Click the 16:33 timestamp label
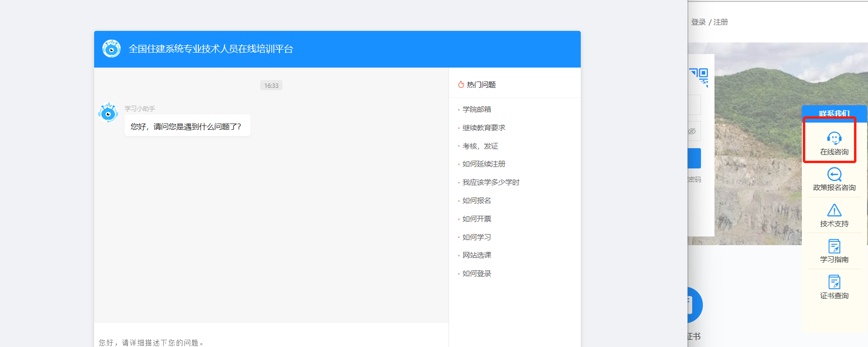This screenshot has width=868, height=347. pyautogui.click(x=271, y=85)
